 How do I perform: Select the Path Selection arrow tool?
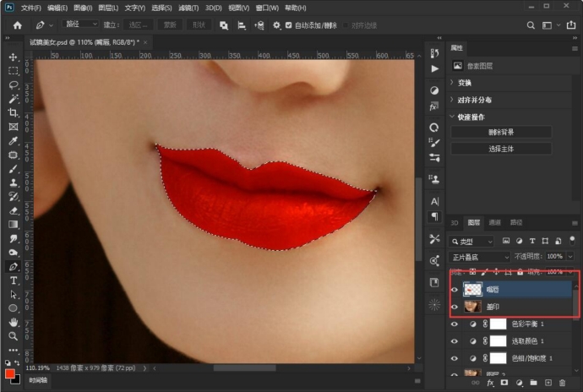14,295
